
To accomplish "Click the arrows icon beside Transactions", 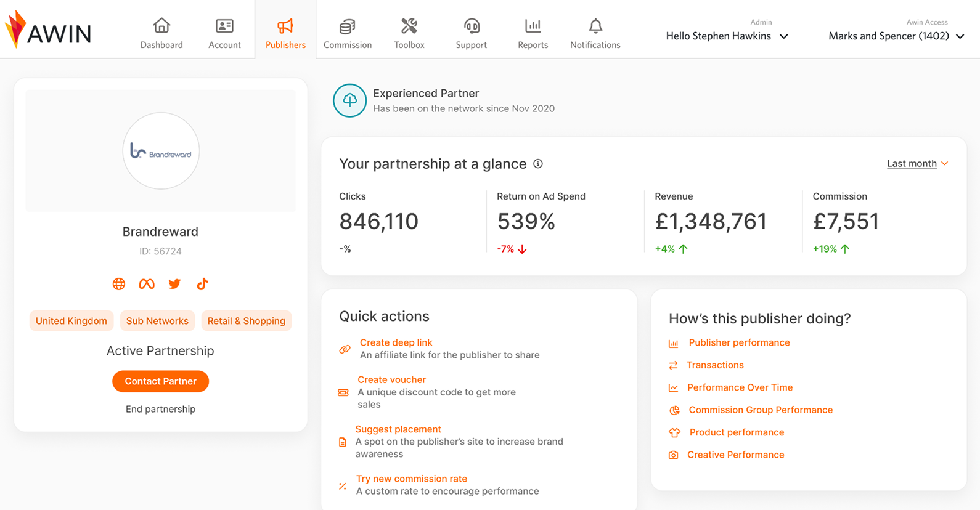I will [673, 366].
